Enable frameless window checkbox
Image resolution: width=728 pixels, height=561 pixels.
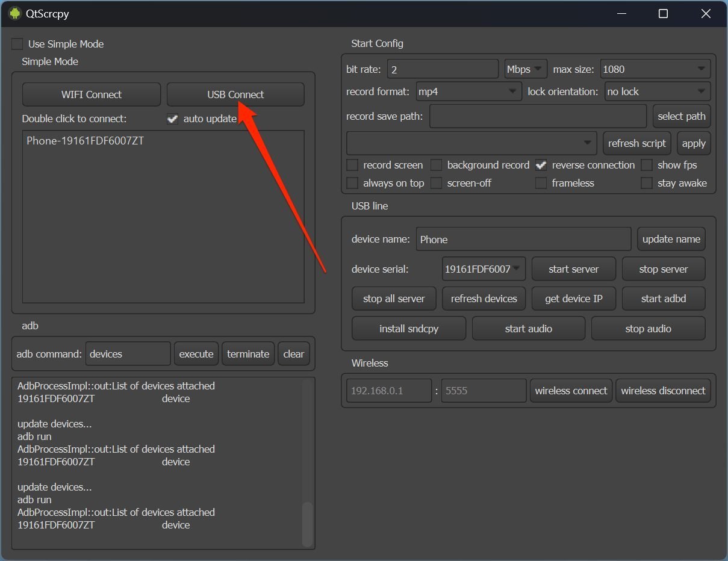click(x=541, y=183)
